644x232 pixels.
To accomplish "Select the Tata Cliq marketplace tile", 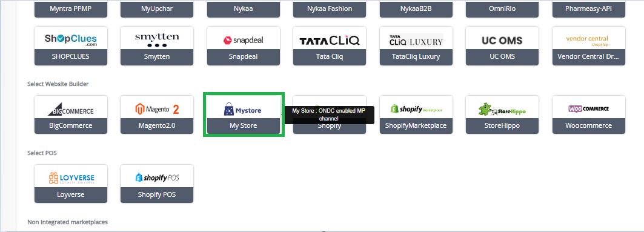I will tap(330, 46).
